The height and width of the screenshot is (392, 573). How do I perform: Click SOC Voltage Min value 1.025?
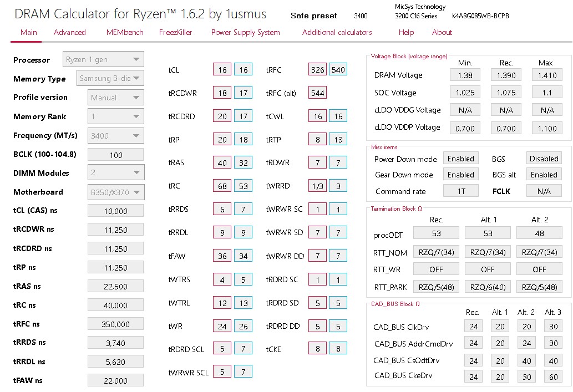click(465, 93)
